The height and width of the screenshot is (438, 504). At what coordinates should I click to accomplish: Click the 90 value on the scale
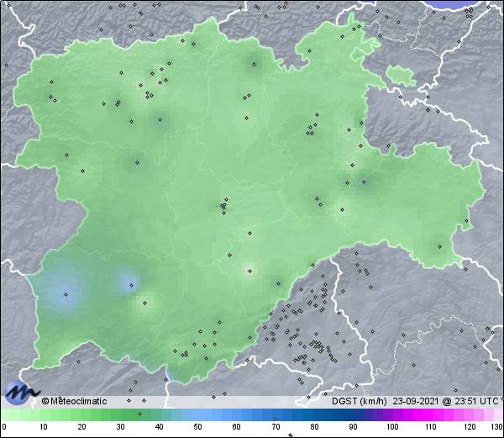pyautogui.click(x=353, y=427)
